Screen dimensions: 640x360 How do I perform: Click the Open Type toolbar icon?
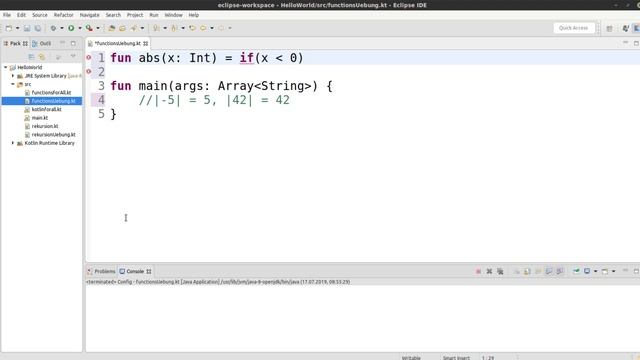point(111,28)
